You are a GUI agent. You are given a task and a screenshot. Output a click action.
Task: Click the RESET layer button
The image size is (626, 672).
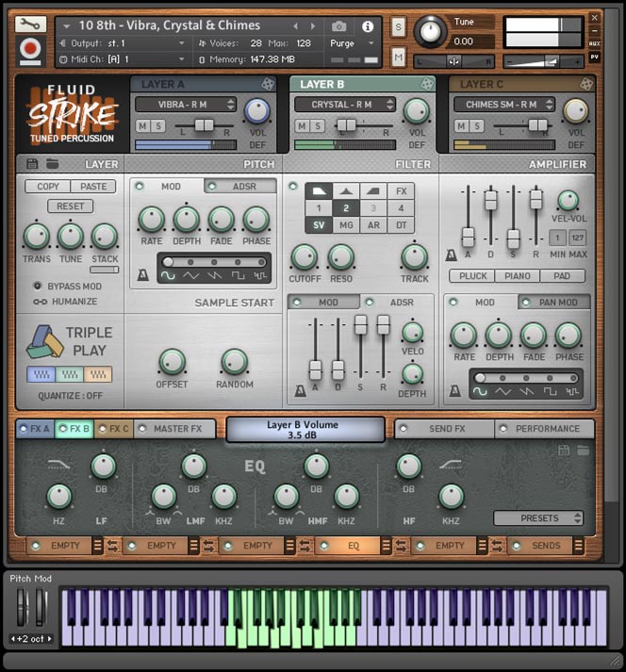[71, 206]
